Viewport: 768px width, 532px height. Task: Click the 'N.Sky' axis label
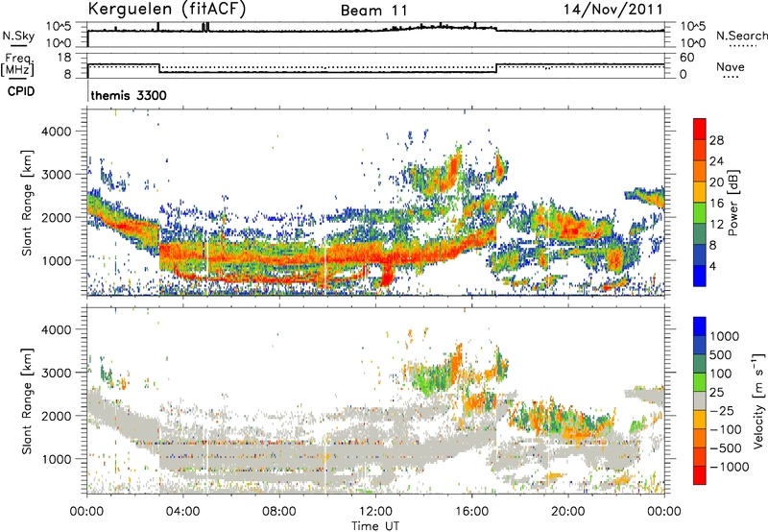point(18,36)
